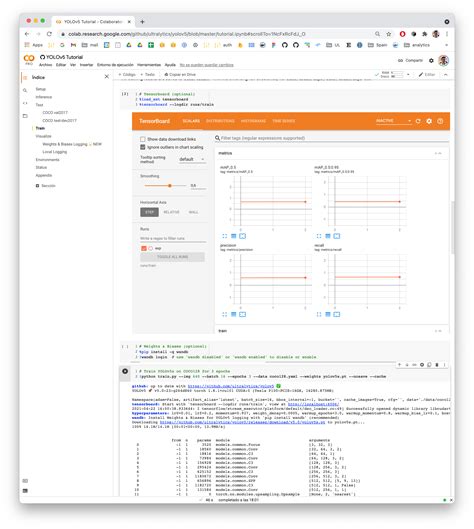
Task: Switch to SCALARS tab
Action: pyautogui.click(x=191, y=121)
